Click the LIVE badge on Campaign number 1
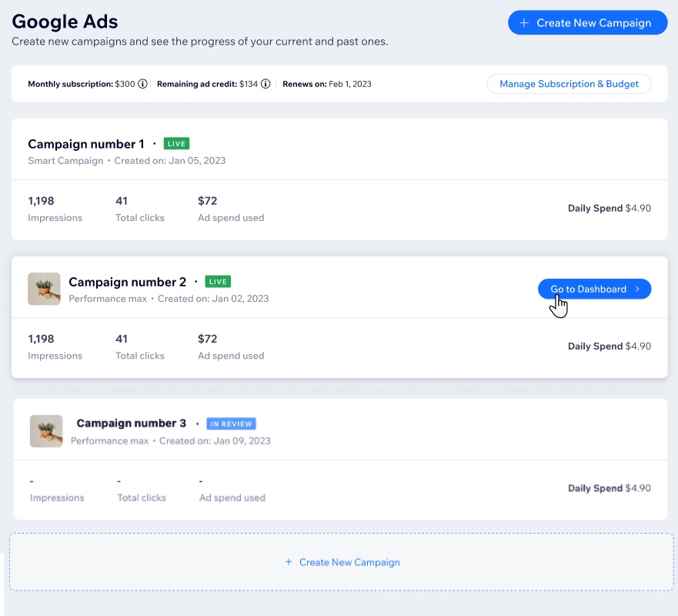Image resolution: width=678 pixels, height=616 pixels. click(176, 144)
